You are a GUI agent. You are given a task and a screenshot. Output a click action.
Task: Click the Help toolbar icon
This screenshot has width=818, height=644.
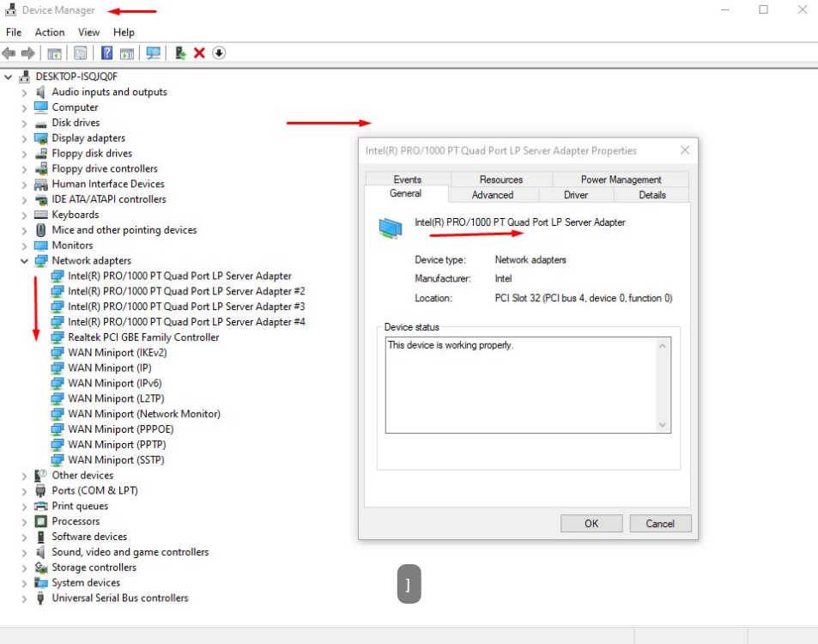coord(107,53)
